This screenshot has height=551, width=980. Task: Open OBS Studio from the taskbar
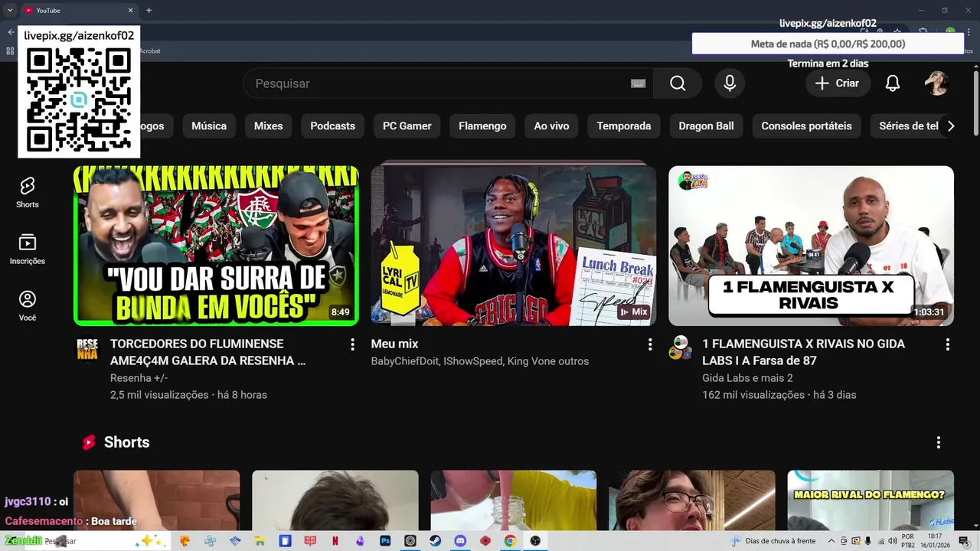pyautogui.click(x=535, y=541)
